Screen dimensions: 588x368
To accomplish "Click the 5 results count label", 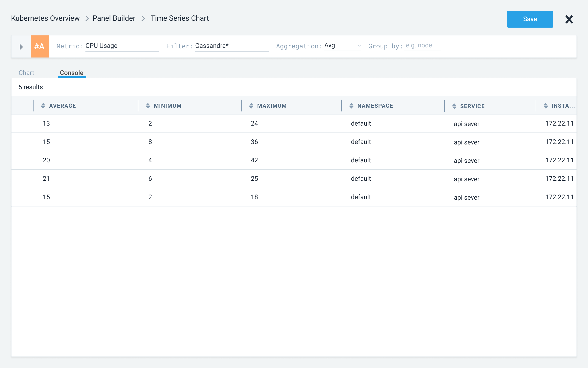I will 31,87.
